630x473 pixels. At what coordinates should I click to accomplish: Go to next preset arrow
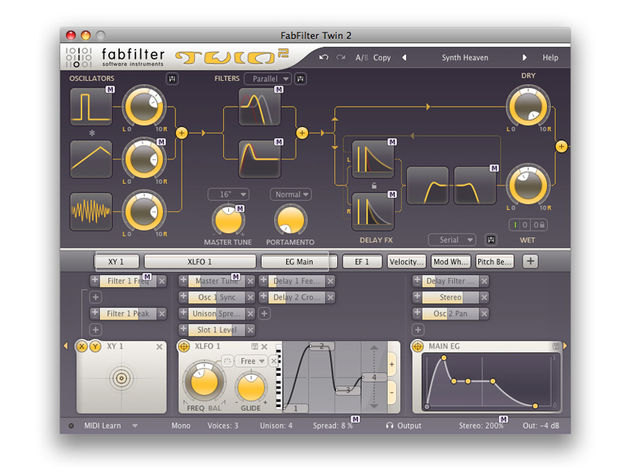[524, 57]
